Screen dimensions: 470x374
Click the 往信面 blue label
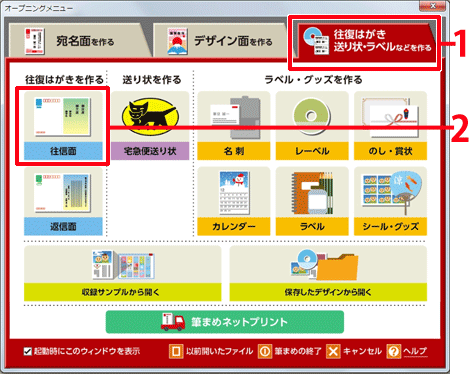click(63, 151)
